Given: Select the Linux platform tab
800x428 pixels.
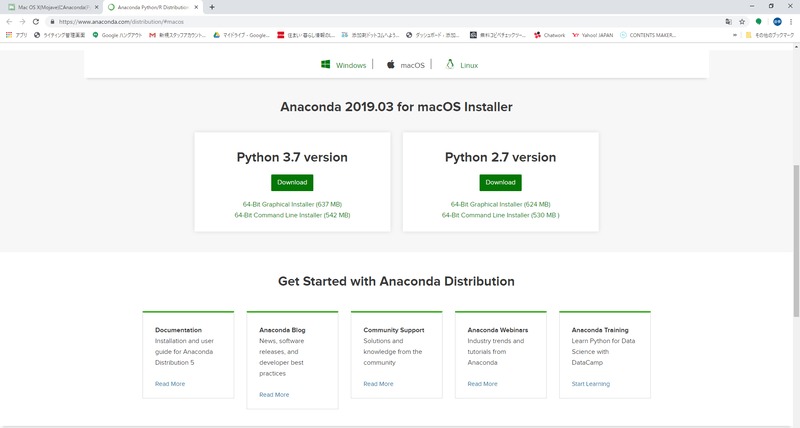Looking at the screenshot, I should click(462, 65).
